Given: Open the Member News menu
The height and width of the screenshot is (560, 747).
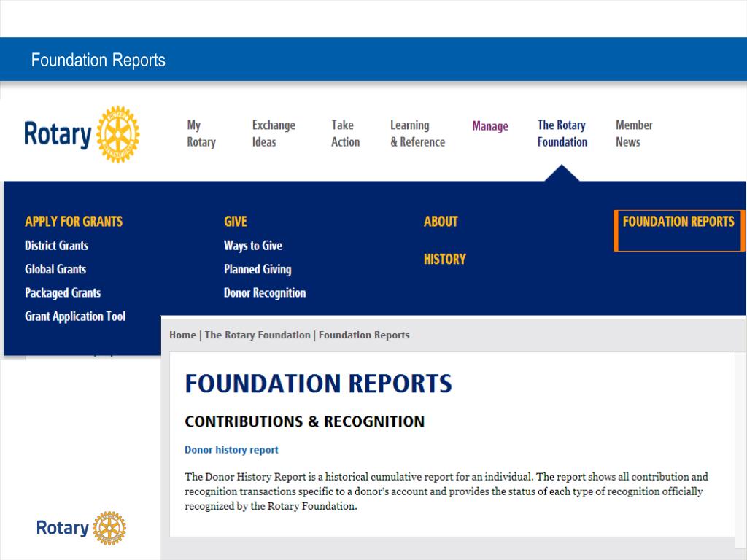Looking at the screenshot, I should (634, 134).
